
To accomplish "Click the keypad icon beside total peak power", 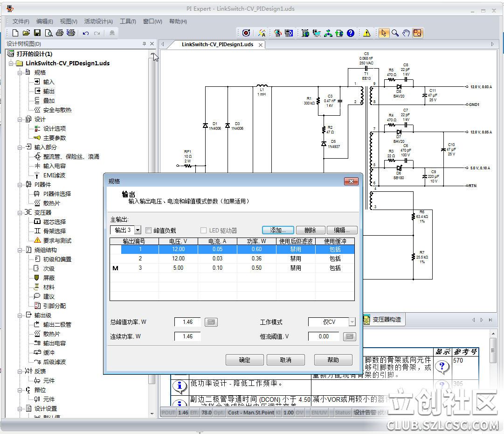I will (x=211, y=322).
